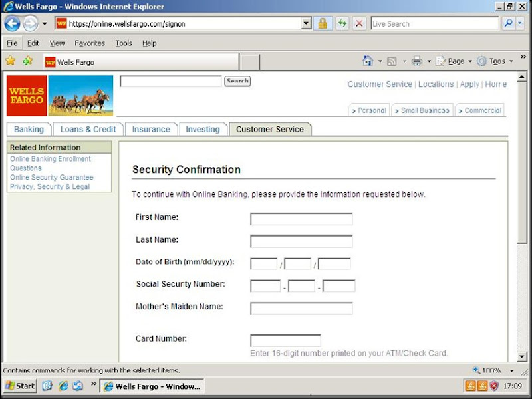Switch to Commercial section tab

[479, 110]
